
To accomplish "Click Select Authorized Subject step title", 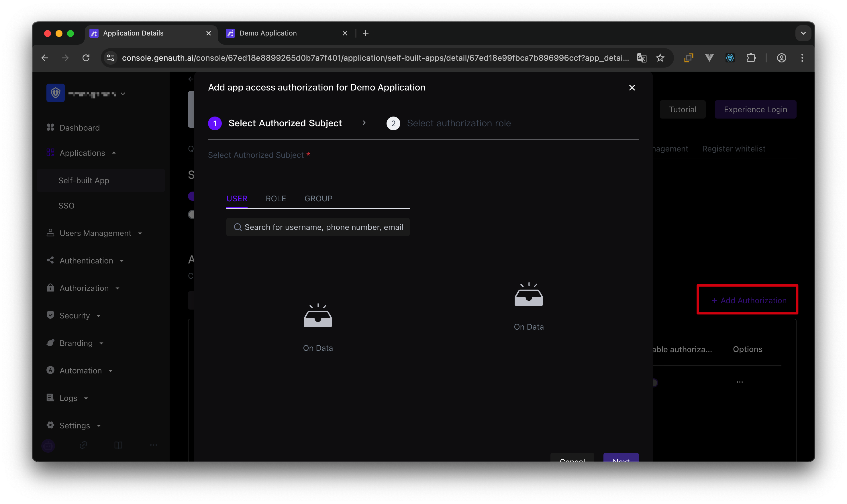I will pyautogui.click(x=285, y=123).
